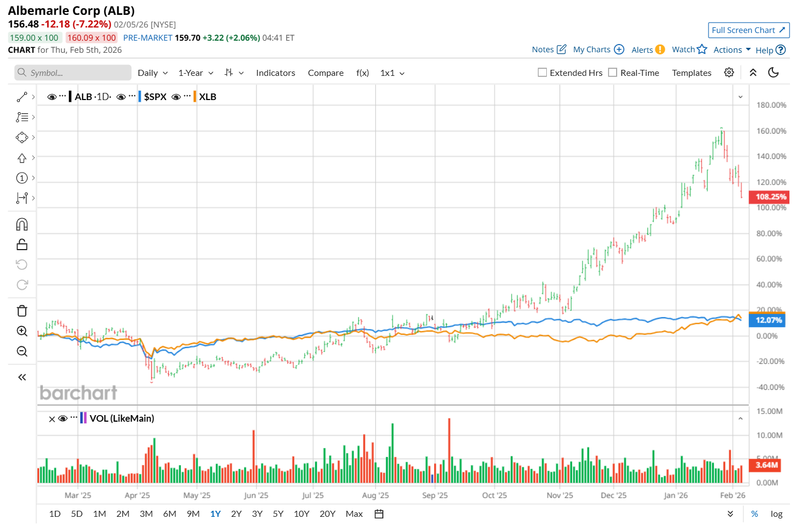Open Full Screen Chart
Viewport: 812px width, 530px height.
(749, 30)
